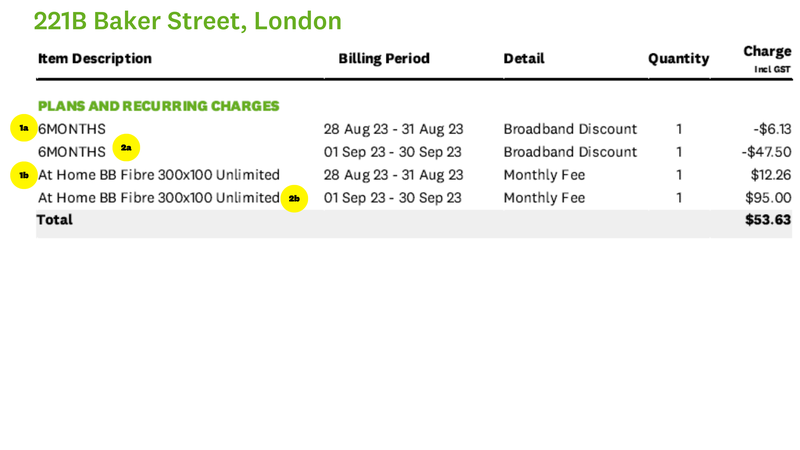This screenshot has width=800, height=450.
Task: Select the $53.63 total amount
Action: tap(768, 220)
